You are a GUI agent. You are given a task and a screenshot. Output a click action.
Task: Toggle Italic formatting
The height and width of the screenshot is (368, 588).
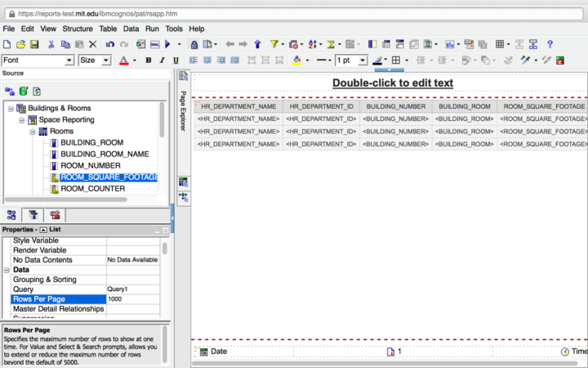tap(161, 61)
